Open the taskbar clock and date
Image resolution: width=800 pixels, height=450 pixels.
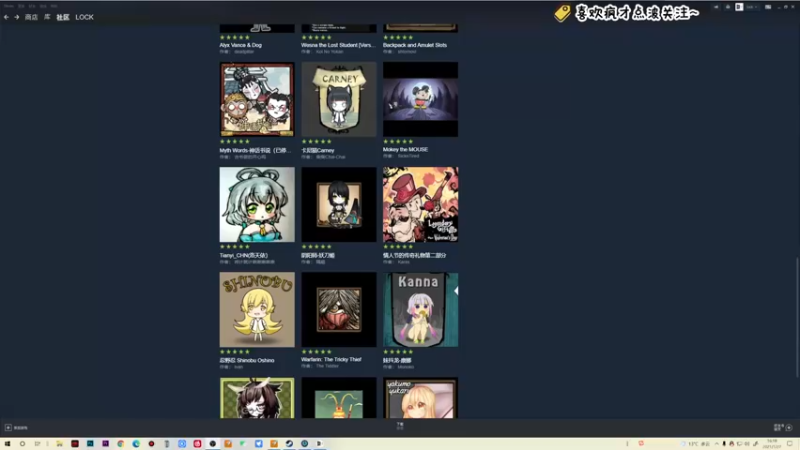tap(772, 444)
